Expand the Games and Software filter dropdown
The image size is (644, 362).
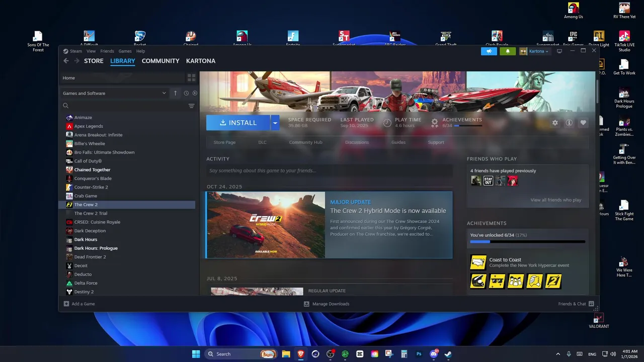(114, 93)
